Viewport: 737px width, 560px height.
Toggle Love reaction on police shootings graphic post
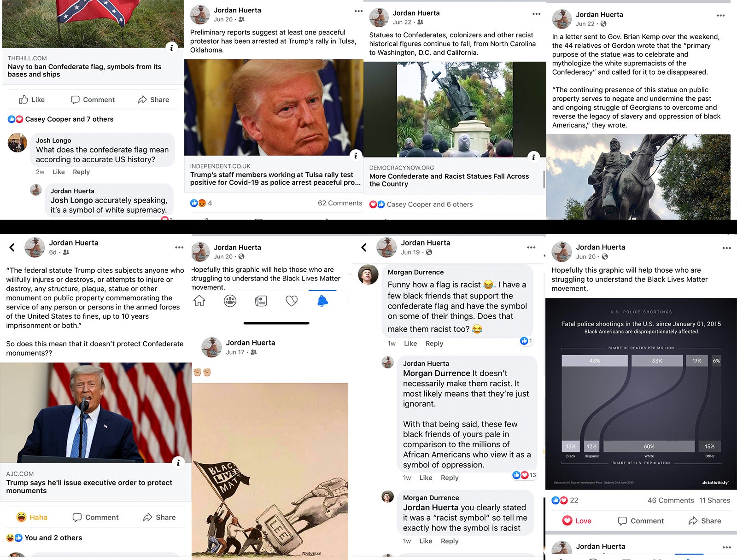click(x=577, y=521)
